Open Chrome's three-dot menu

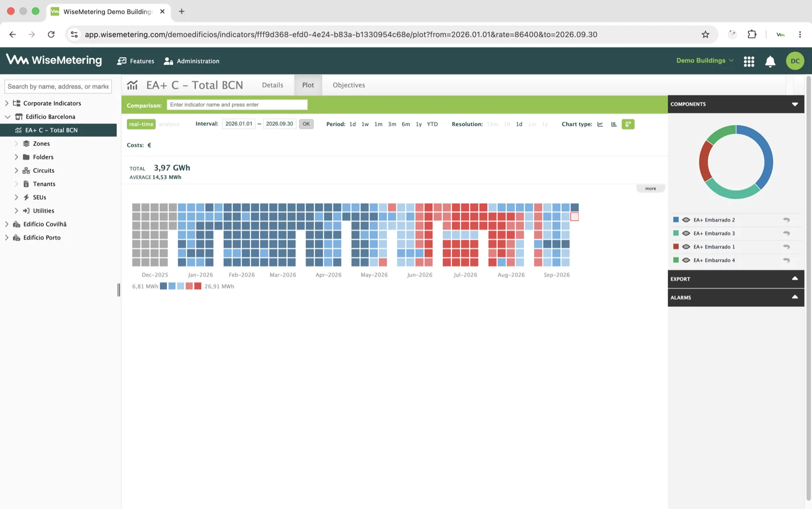800,34
